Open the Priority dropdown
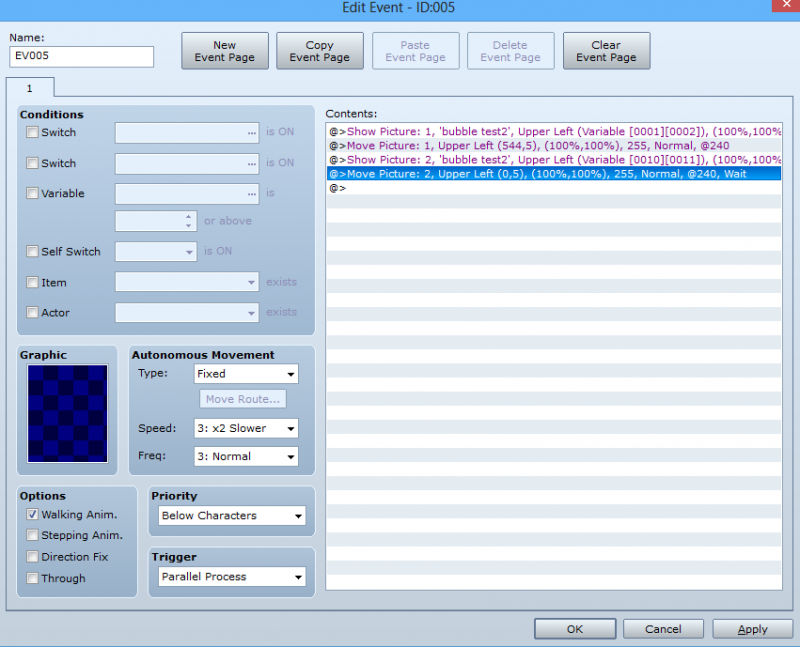The height and width of the screenshot is (647, 800). coord(232,515)
